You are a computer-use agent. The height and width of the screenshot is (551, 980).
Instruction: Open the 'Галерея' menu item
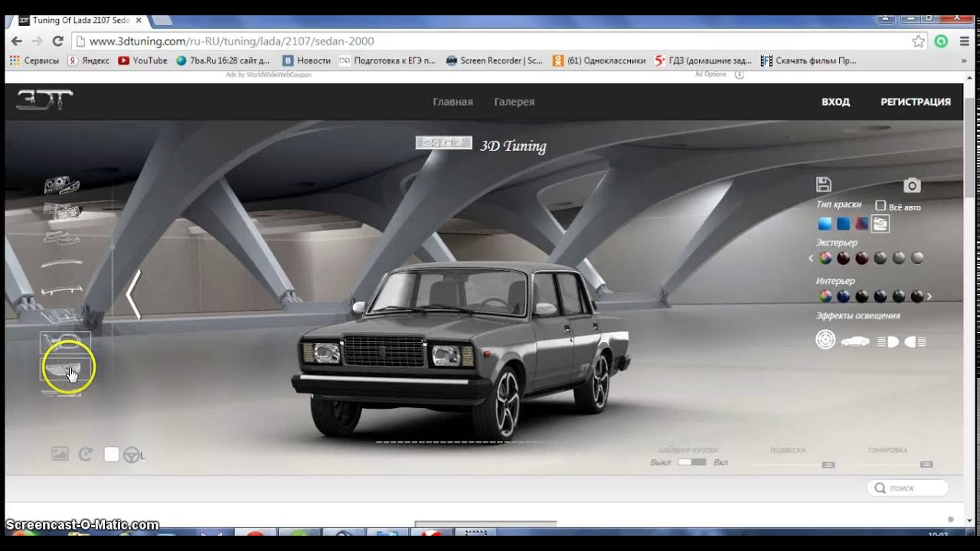[x=514, y=102]
